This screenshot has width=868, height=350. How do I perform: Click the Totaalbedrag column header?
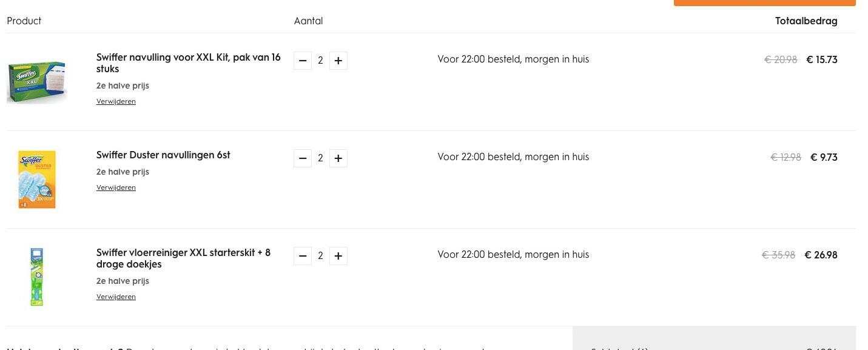coord(806,21)
